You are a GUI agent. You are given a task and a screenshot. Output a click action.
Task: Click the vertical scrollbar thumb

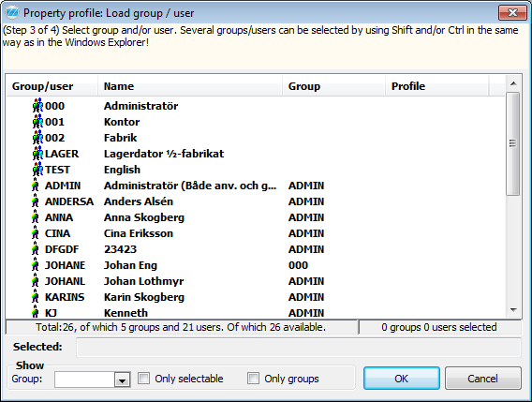[x=513, y=143]
